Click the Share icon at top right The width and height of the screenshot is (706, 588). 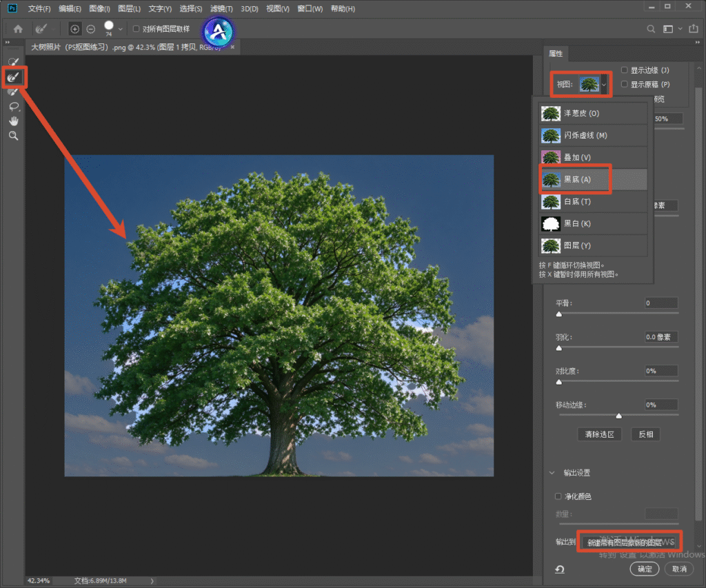pos(694,29)
